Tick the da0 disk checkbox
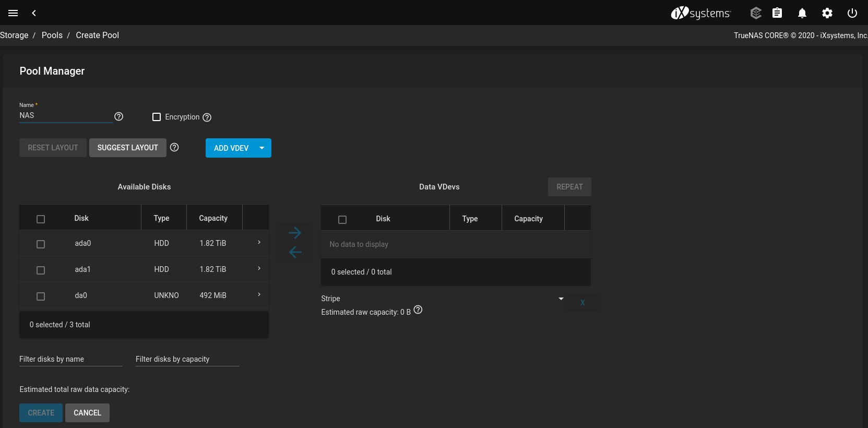The width and height of the screenshot is (868, 428). [41, 296]
